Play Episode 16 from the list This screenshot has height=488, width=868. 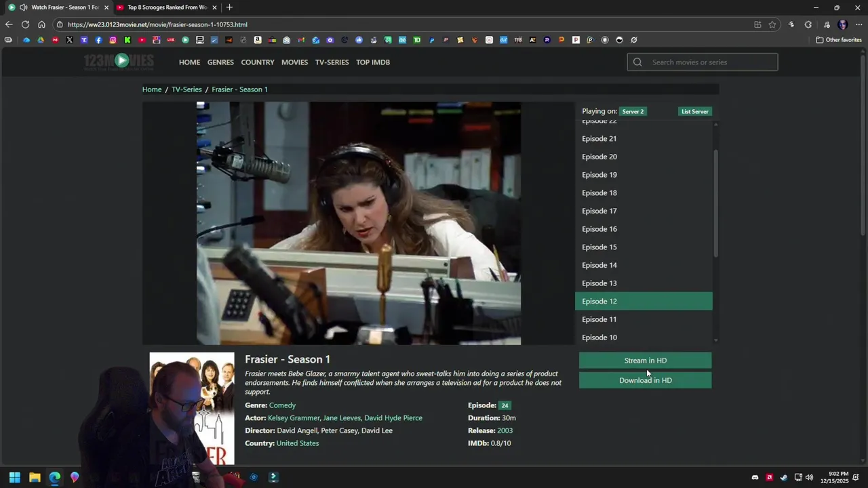pos(644,229)
